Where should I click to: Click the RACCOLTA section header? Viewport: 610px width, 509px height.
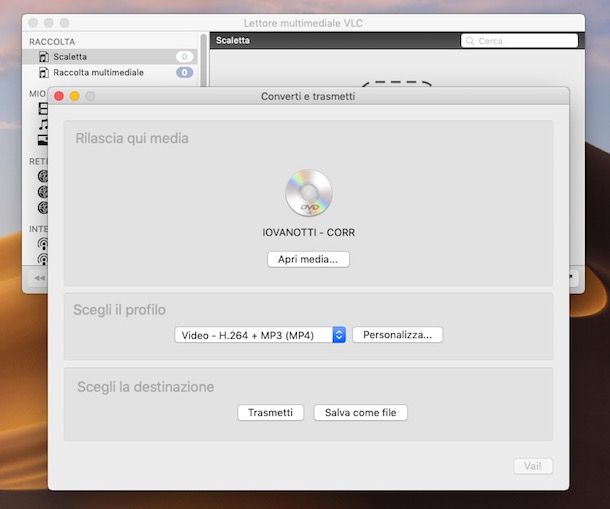point(52,42)
